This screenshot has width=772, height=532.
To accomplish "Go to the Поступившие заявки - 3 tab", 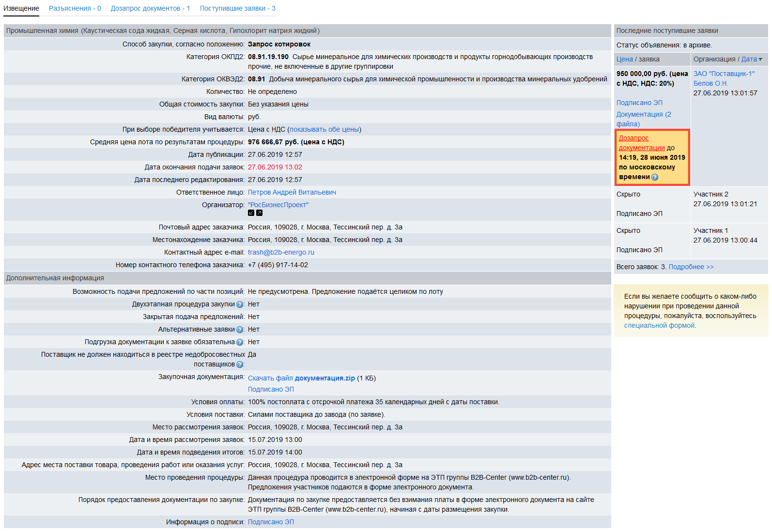I will 237,8.
